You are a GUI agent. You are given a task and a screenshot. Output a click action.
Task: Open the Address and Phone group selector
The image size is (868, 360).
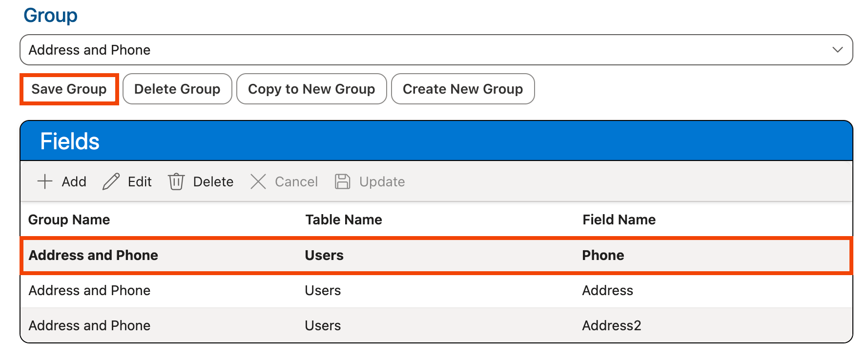430,50
